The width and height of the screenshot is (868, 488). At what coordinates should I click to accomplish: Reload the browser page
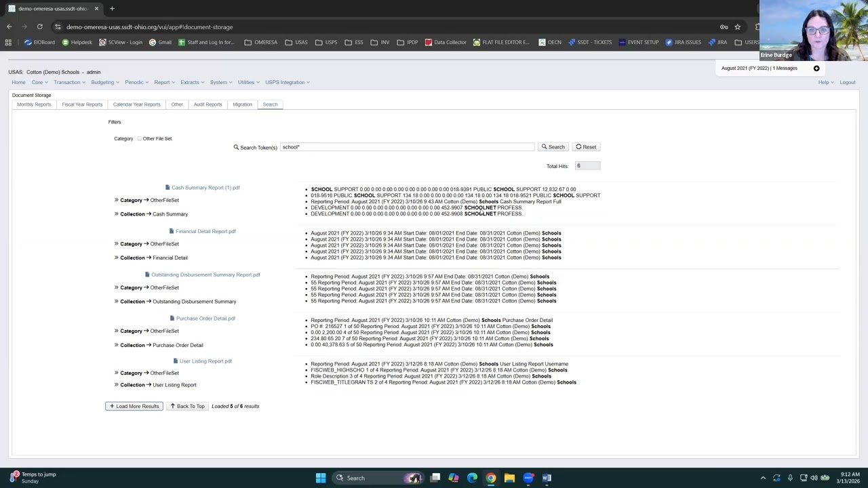point(39,27)
